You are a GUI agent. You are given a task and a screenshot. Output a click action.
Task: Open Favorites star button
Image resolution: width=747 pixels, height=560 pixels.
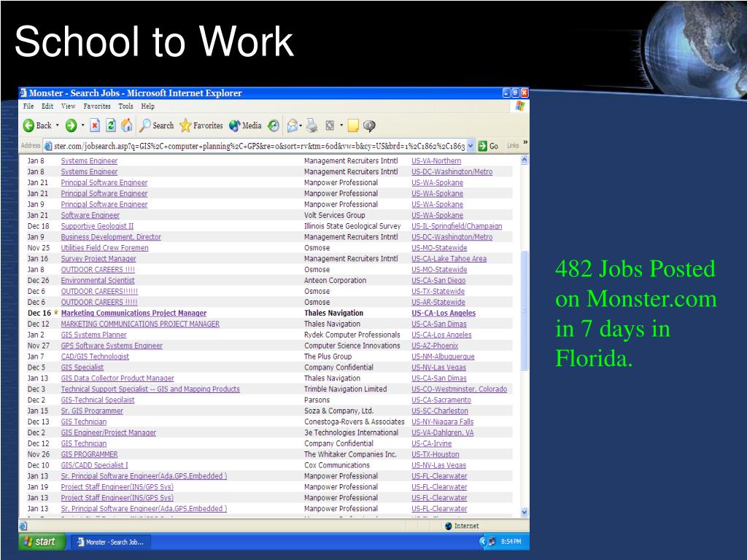coord(201,125)
